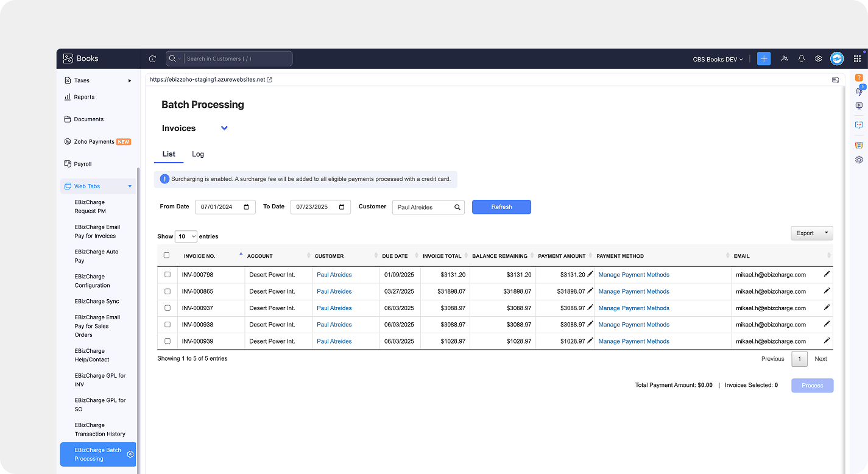Image resolution: width=868 pixels, height=474 pixels.
Task: Toggle the select-all invoices checkbox
Action: (167, 255)
